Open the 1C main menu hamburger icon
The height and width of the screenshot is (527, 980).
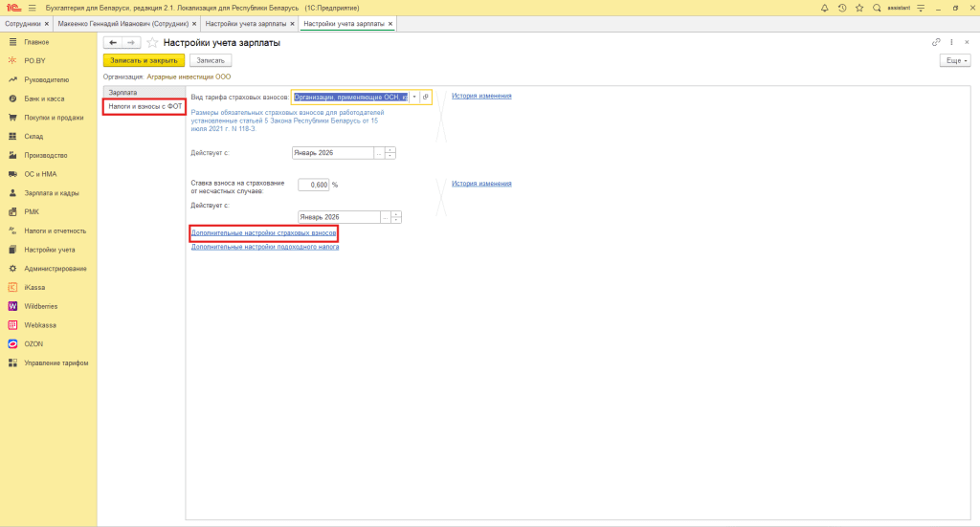tap(32, 8)
